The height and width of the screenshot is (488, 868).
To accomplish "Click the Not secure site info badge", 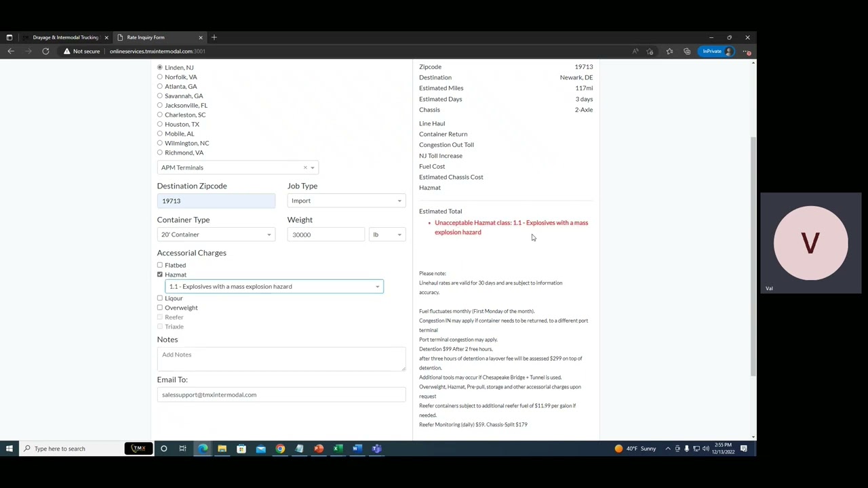I will click(81, 52).
